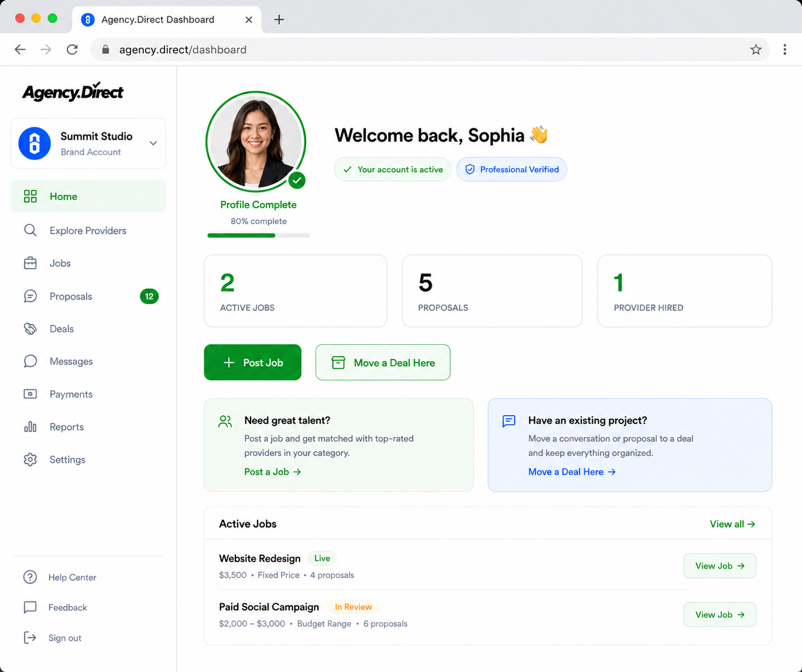802x672 pixels.
Task: Navigate to Deals
Action: [x=88, y=328]
